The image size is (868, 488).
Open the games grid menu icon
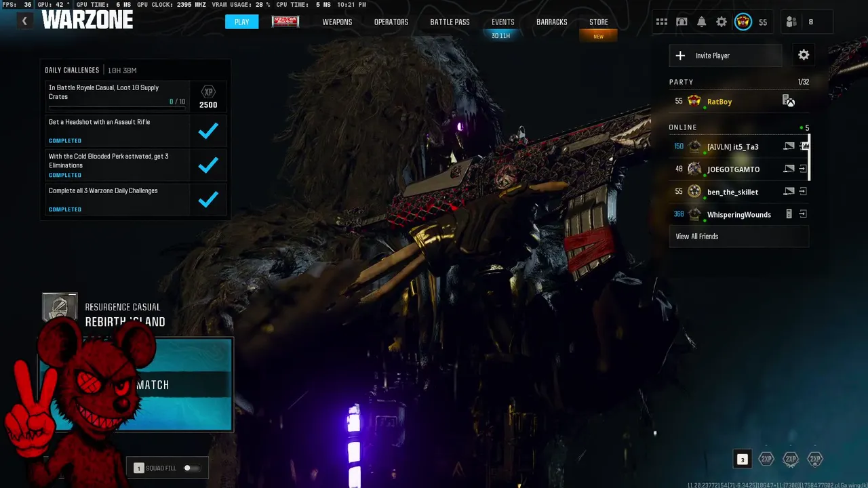(x=662, y=22)
